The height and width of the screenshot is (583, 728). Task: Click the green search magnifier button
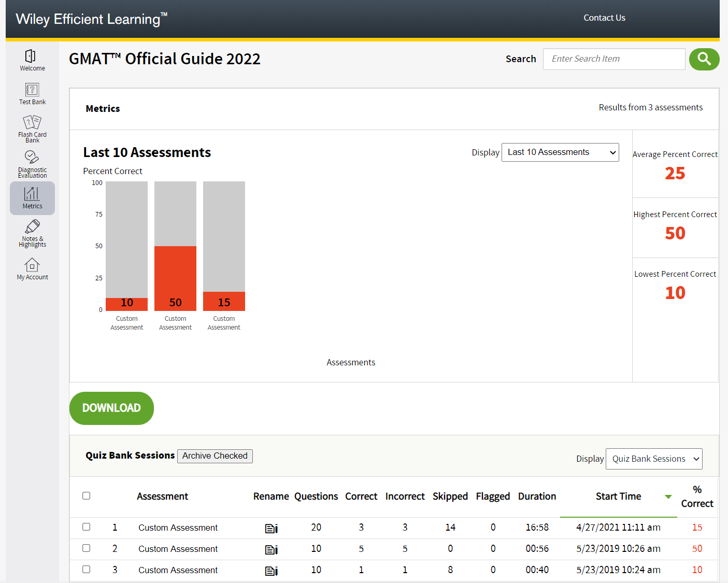click(704, 59)
